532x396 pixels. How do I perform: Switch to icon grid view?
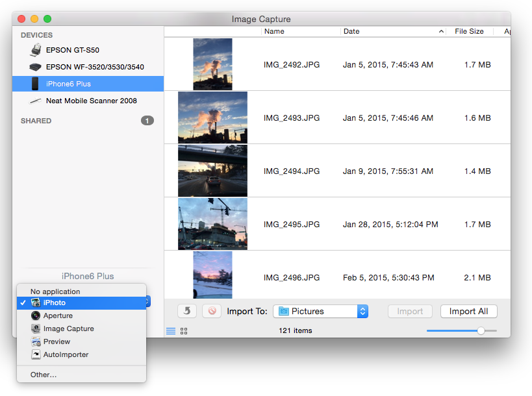184,331
